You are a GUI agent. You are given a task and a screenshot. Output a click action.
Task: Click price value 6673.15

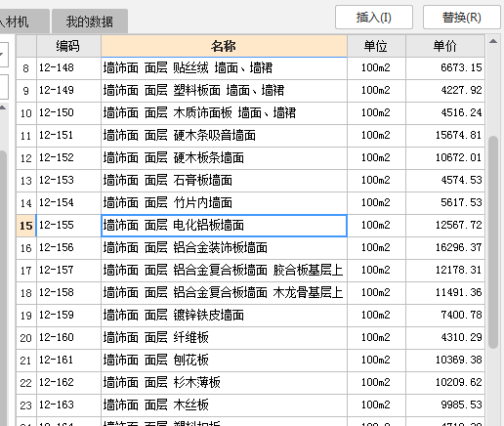tap(461, 67)
